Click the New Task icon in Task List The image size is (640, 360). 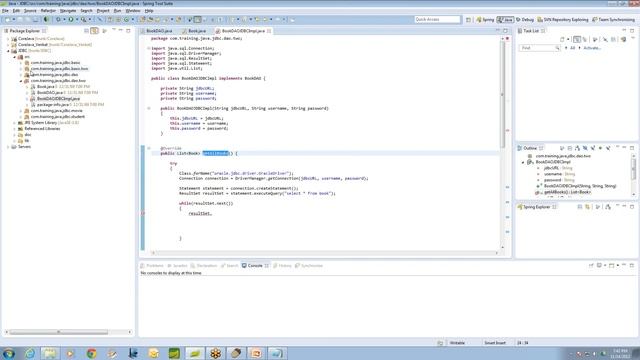point(562,40)
